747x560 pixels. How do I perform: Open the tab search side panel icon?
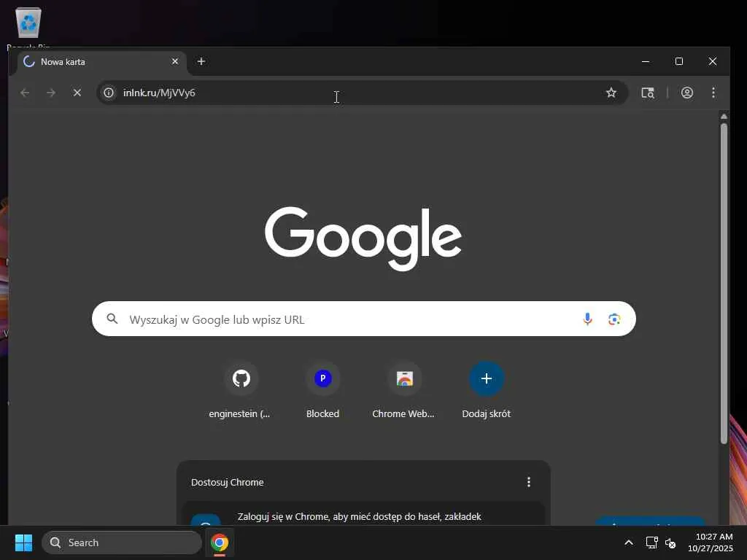[x=648, y=93]
